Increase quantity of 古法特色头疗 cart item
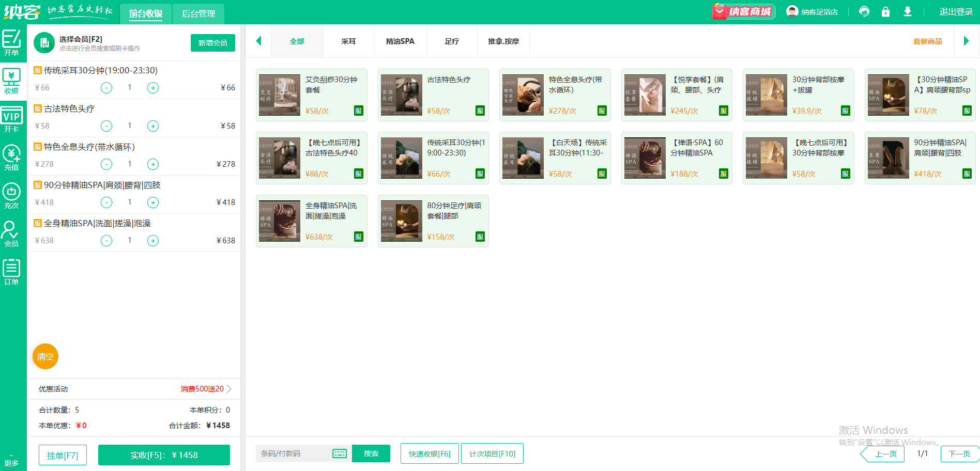 153,126
